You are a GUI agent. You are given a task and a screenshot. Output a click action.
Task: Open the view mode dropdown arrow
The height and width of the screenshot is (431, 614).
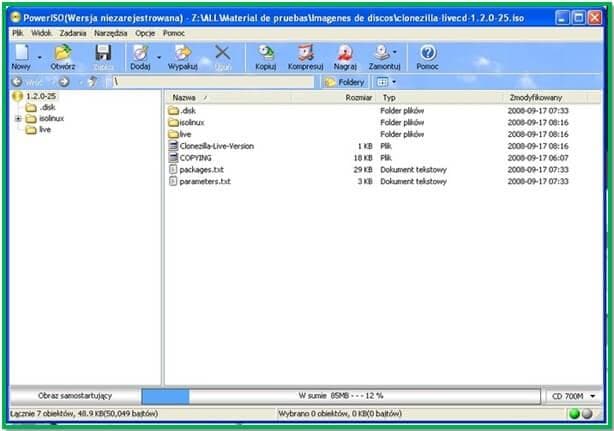click(x=394, y=82)
